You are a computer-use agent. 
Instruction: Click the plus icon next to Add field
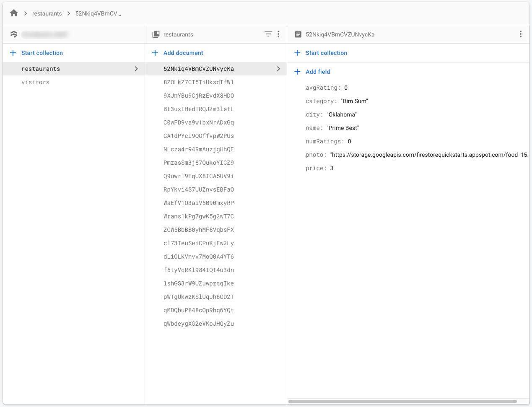tap(298, 72)
